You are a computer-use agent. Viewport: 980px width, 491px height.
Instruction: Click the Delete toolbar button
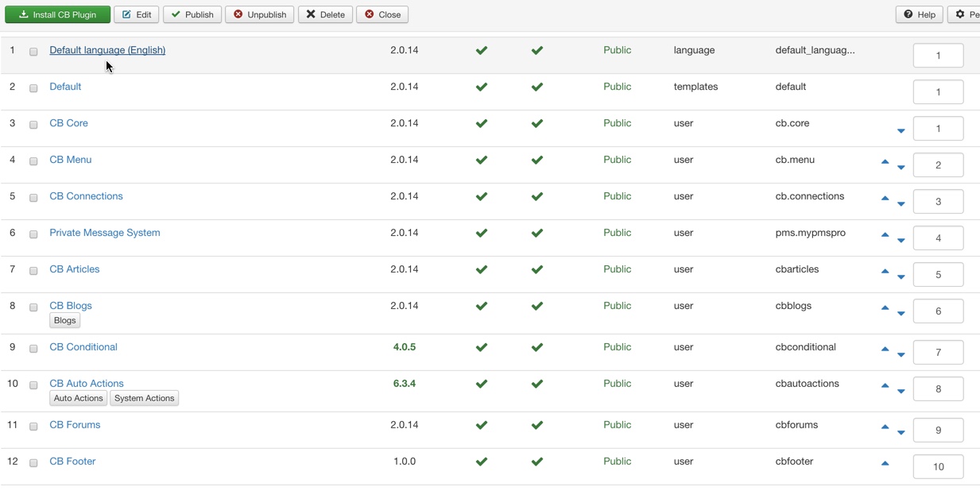tap(325, 14)
